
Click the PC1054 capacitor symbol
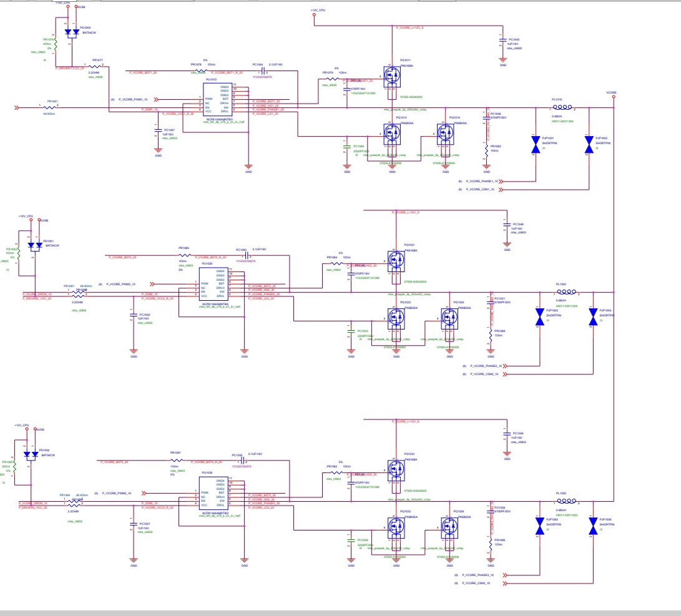coord(507,436)
